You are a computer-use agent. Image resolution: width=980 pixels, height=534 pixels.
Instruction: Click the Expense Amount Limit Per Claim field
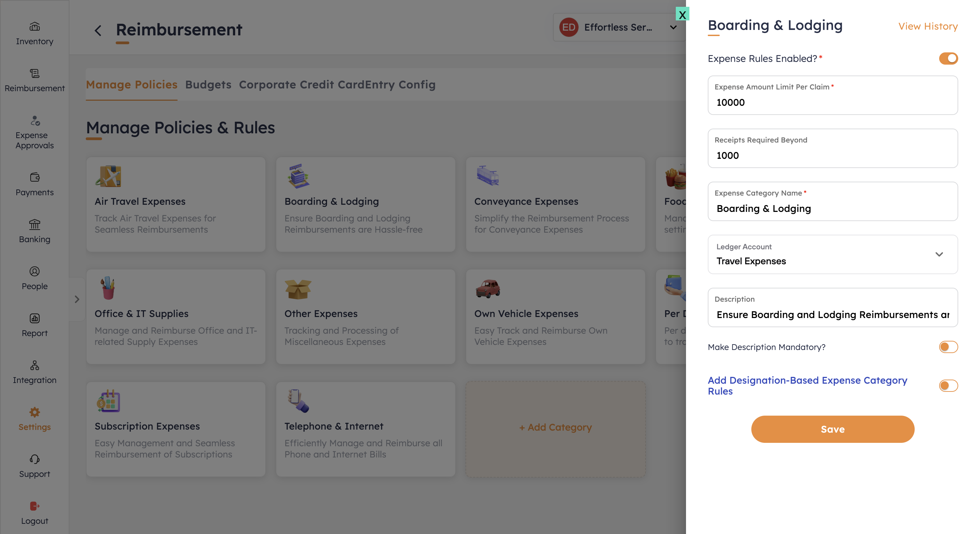pyautogui.click(x=832, y=102)
